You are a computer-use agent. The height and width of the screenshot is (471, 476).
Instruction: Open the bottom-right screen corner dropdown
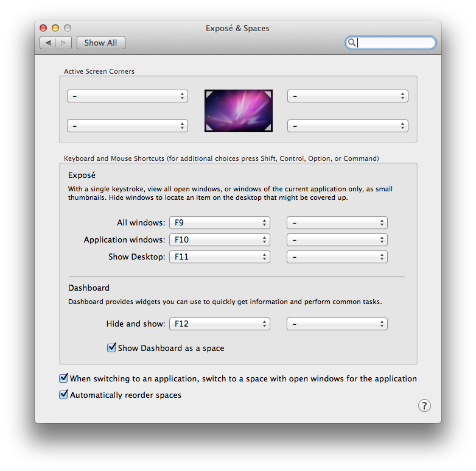click(x=348, y=126)
